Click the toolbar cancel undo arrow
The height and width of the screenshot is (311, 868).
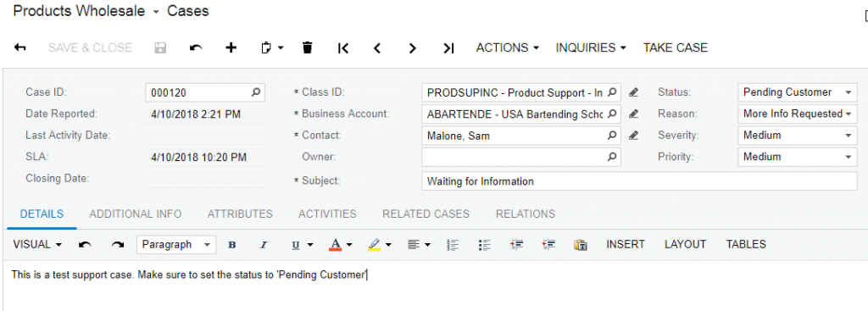point(196,48)
